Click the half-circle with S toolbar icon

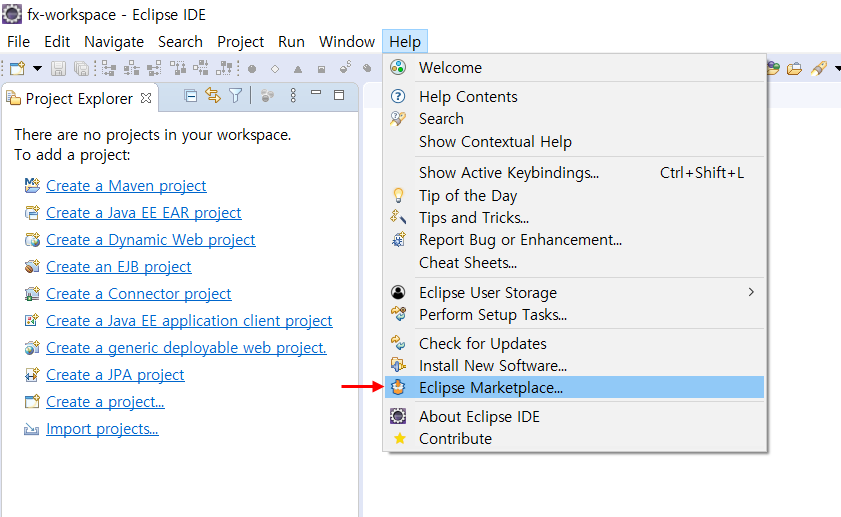coord(345,68)
